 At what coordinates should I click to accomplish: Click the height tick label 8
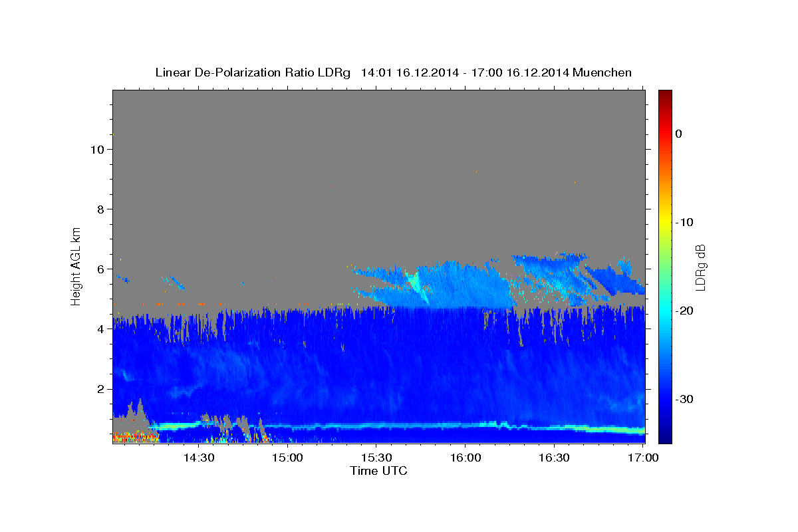100,209
